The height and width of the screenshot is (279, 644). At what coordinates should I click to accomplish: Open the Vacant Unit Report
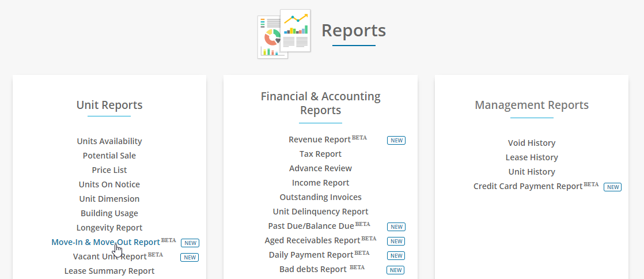(x=109, y=257)
